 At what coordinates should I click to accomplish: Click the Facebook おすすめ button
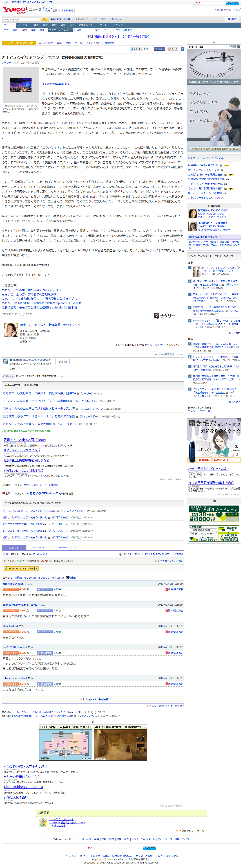tap(8, 376)
